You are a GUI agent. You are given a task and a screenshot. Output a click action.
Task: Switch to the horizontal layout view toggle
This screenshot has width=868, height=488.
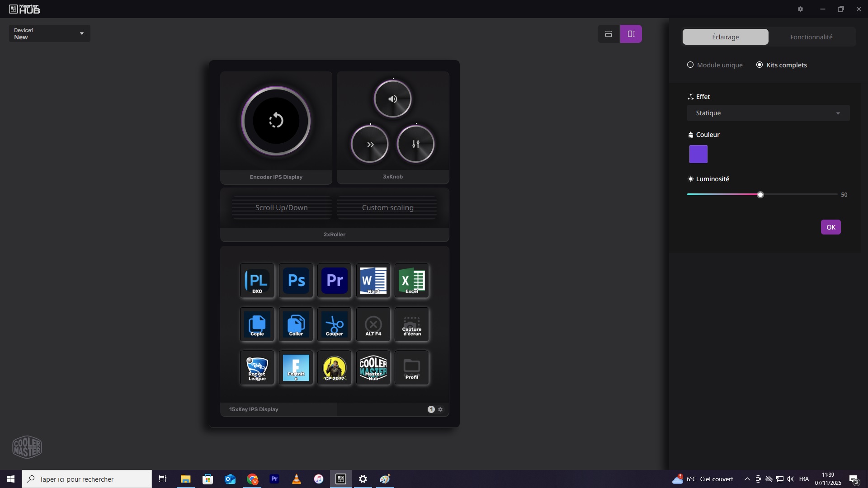[x=609, y=34]
